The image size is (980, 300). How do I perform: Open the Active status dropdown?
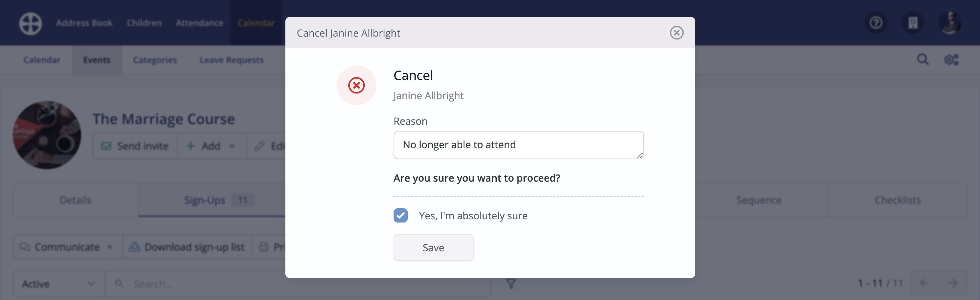click(x=59, y=284)
